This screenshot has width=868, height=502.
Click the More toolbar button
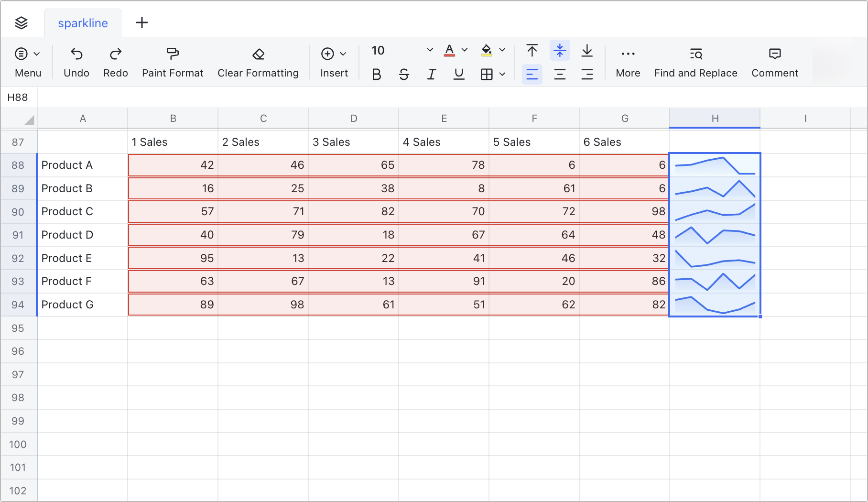coord(628,61)
